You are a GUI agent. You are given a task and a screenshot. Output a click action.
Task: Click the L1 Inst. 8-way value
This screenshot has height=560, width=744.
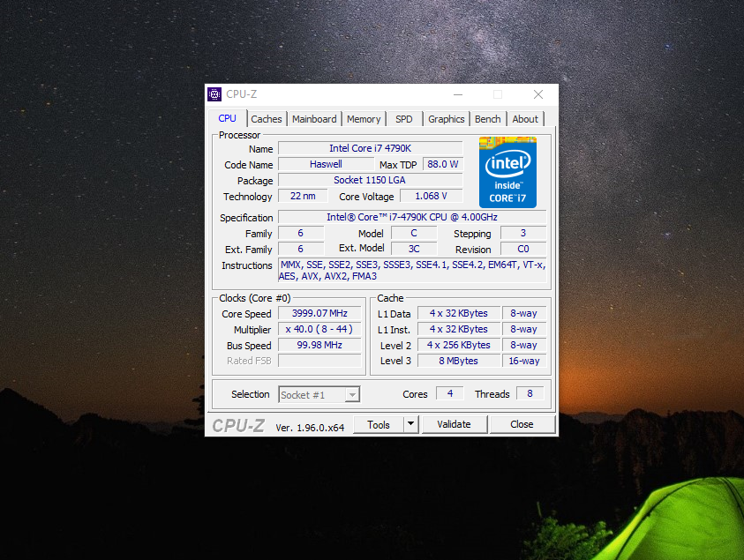tap(524, 329)
